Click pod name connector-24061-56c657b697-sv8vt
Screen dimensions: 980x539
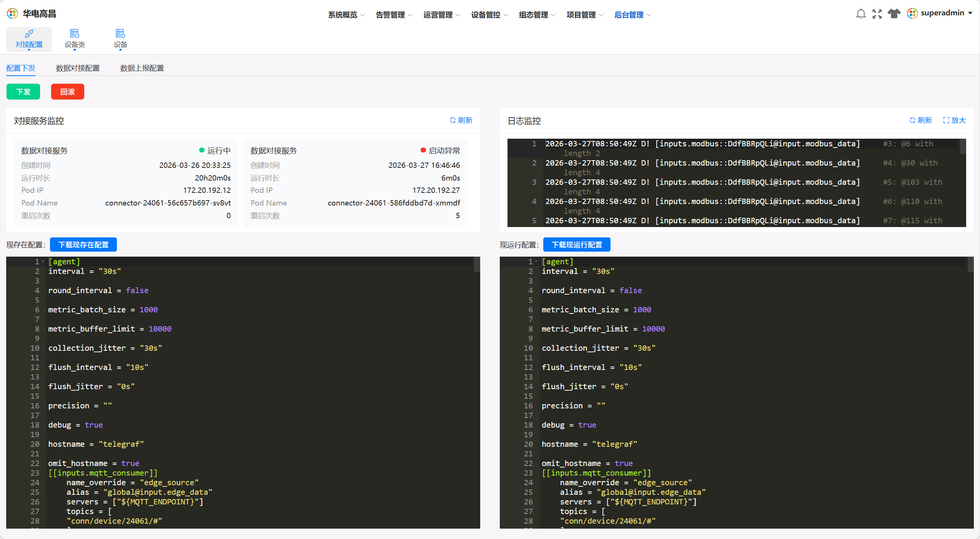[x=168, y=203]
